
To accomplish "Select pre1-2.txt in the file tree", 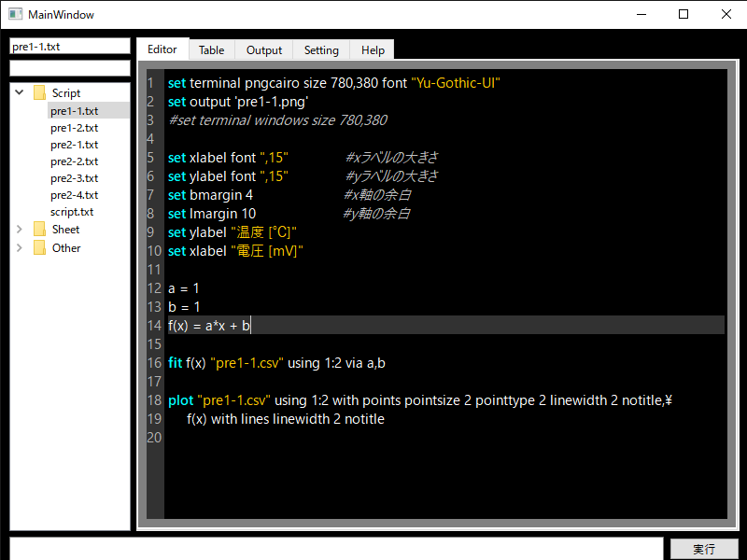I will coord(73,127).
